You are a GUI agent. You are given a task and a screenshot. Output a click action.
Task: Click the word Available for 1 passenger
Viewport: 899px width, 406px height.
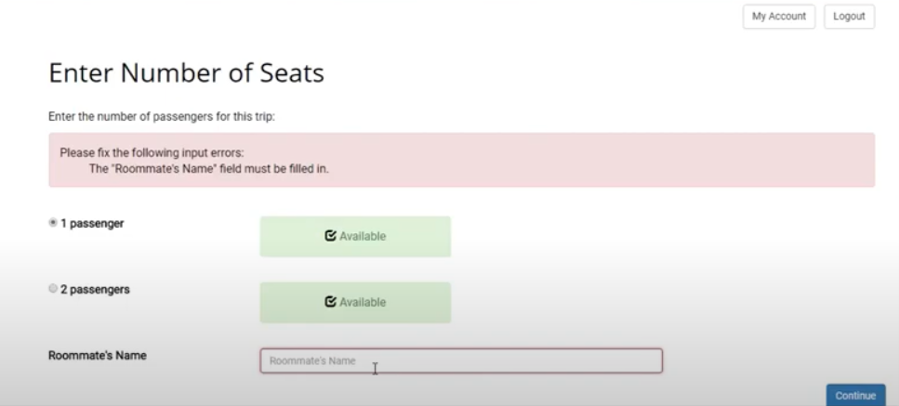click(x=362, y=237)
